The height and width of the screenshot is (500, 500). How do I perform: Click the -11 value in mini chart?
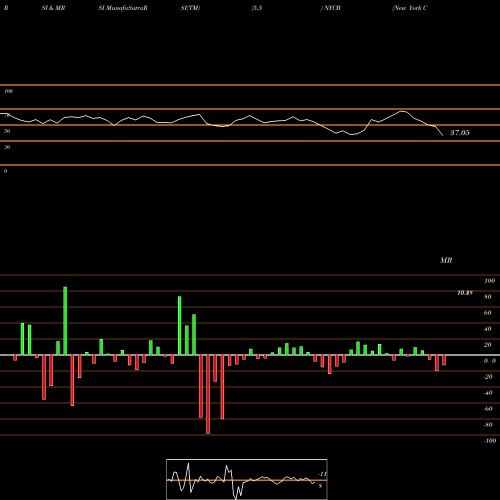(322, 474)
